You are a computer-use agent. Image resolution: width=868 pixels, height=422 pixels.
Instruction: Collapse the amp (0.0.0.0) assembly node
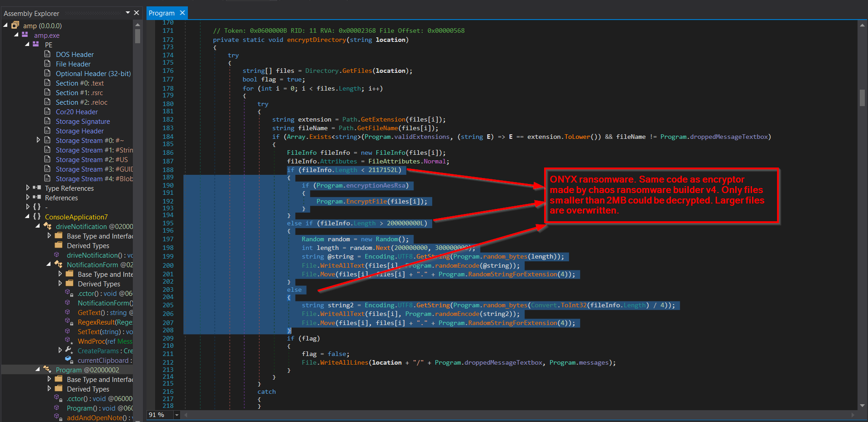(x=5, y=25)
